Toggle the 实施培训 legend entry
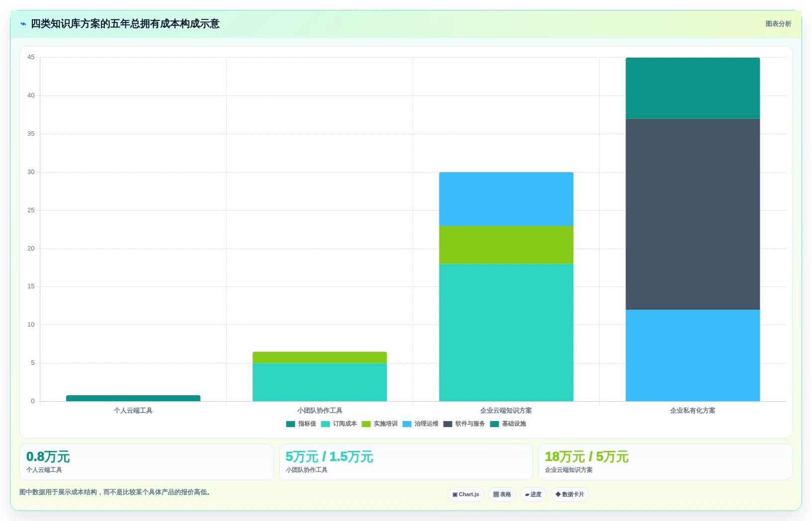Viewport: 812px width, 521px height. point(380,424)
